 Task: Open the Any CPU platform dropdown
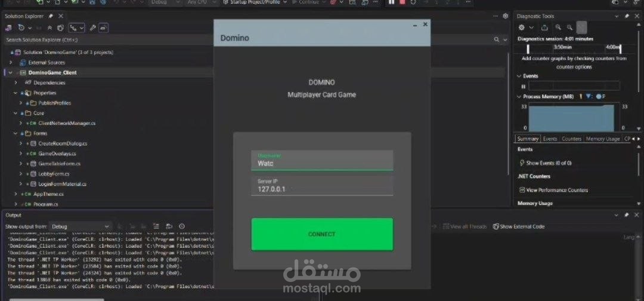point(202,2)
